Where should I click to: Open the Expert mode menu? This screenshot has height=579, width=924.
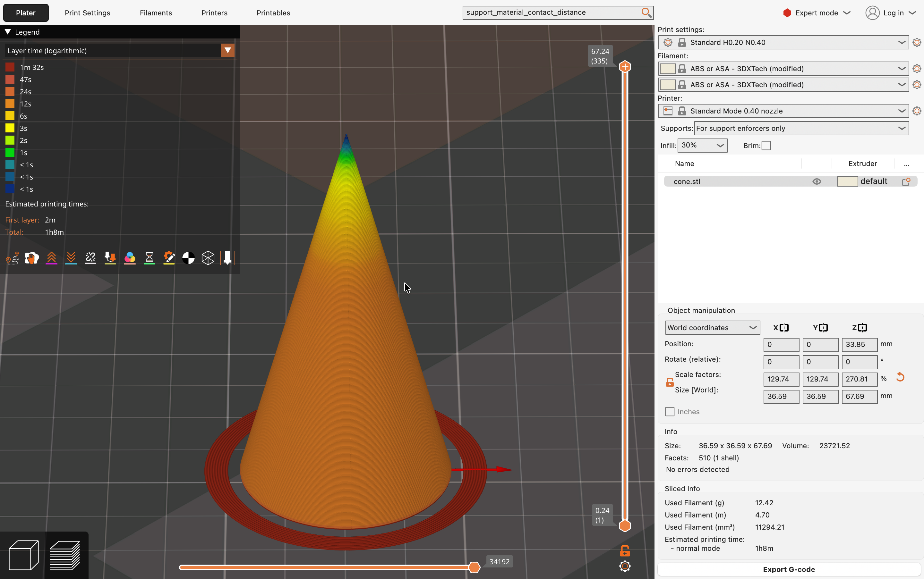click(817, 13)
